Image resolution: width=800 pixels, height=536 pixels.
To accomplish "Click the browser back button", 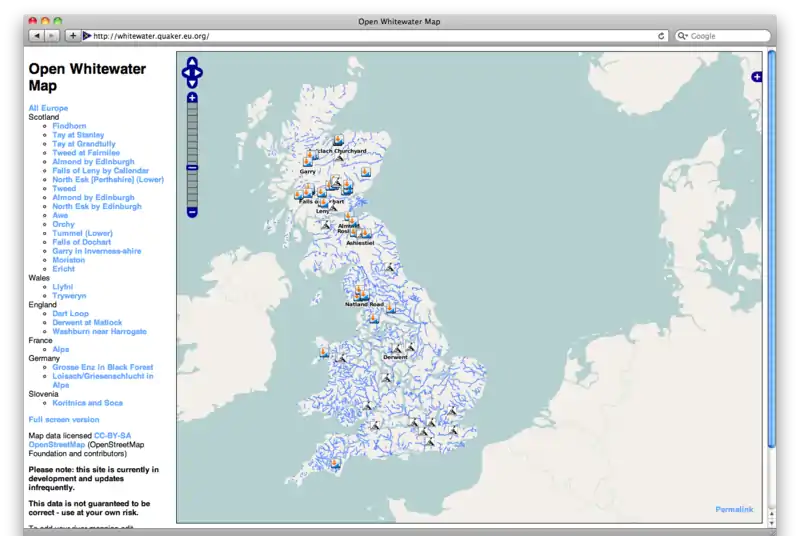I will 36,36.
